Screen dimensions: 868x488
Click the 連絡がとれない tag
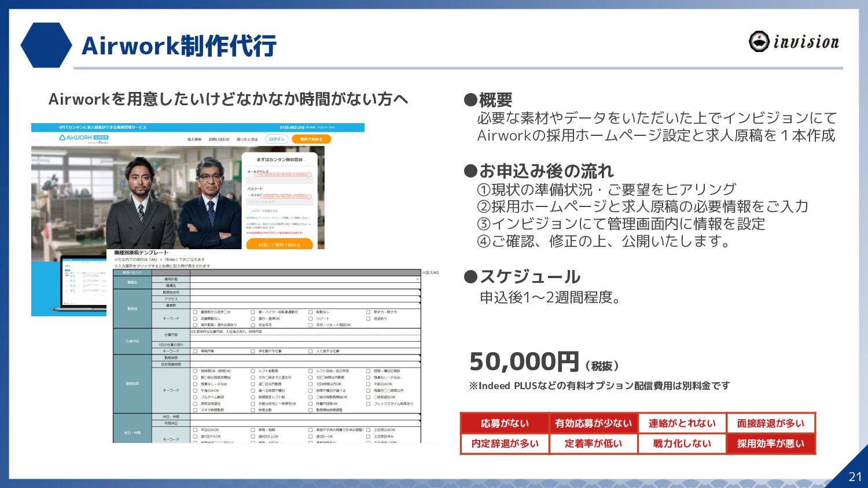(682, 423)
